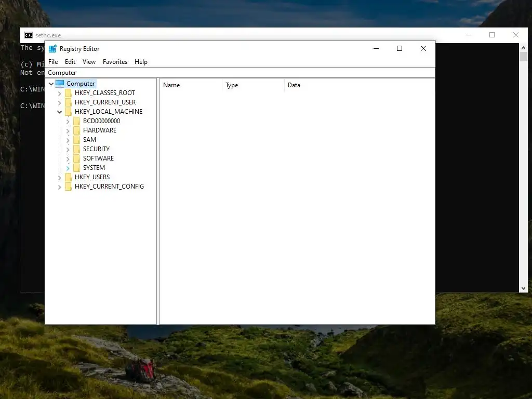Select HKEY_USERS label
The height and width of the screenshot is (399, 532).
(92, 177)
